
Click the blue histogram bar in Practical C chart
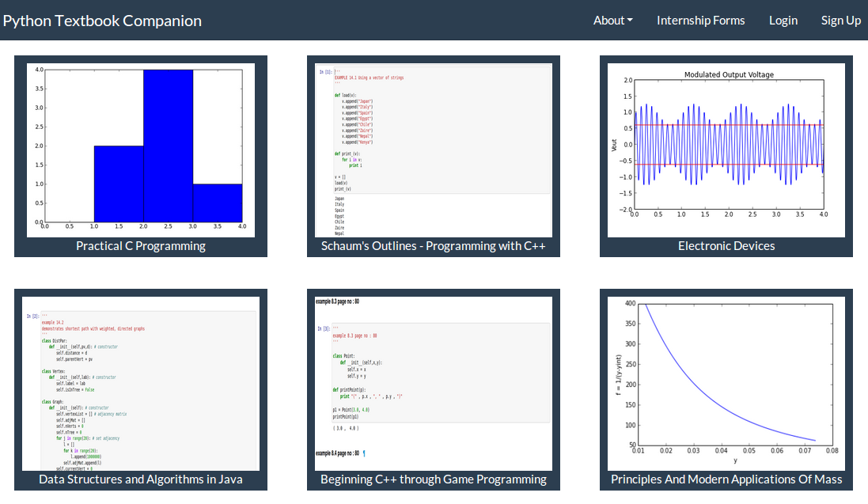pyautogui.click(x=168, y=146)
